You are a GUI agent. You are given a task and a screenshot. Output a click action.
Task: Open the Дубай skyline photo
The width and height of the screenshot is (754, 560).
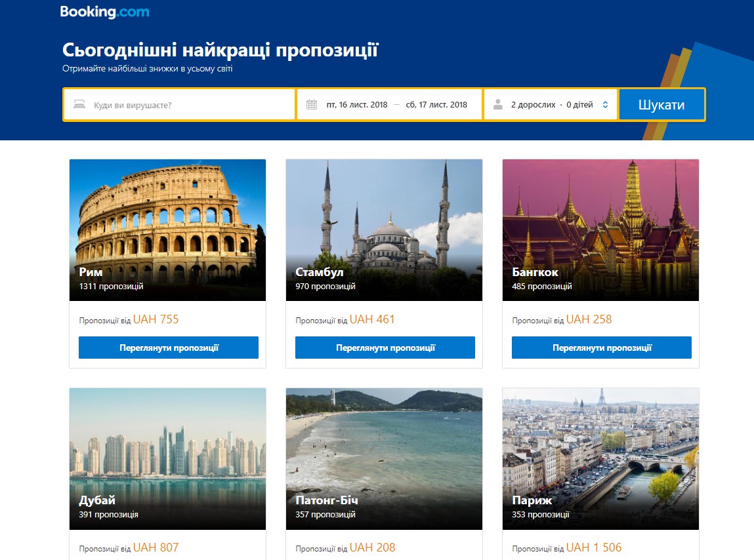coord(168,458)
